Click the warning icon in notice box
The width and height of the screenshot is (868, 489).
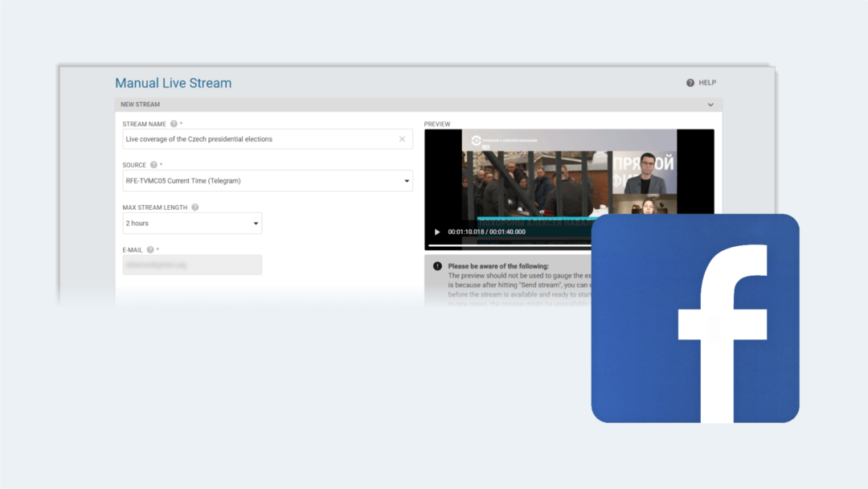pyautogui.click(x=437, y=266)
